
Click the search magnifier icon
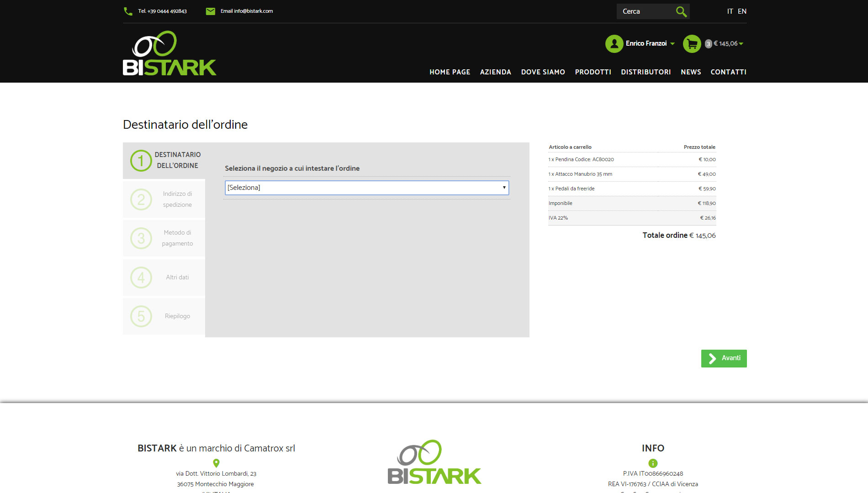tap(681, 11)
